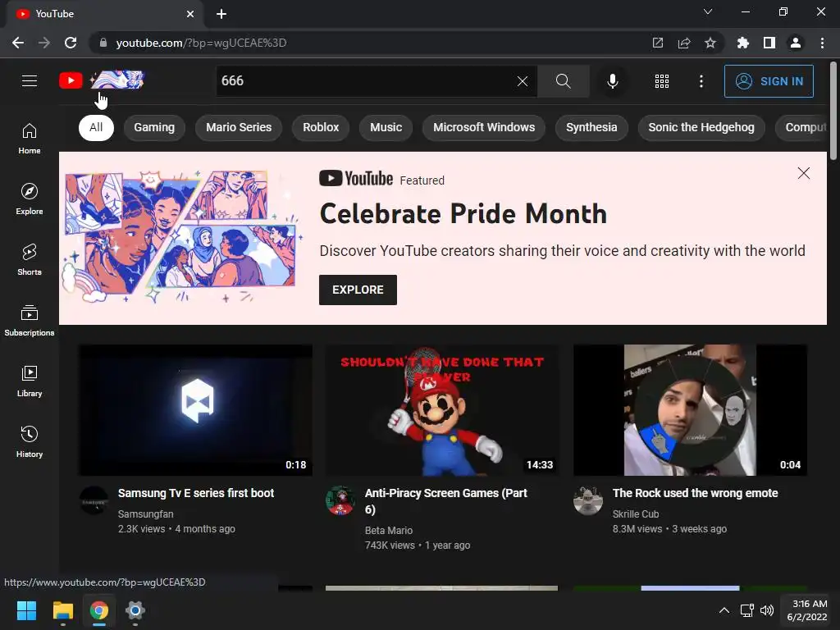
Task: Open the YouTube apps grid
Action: pos(662,81)
